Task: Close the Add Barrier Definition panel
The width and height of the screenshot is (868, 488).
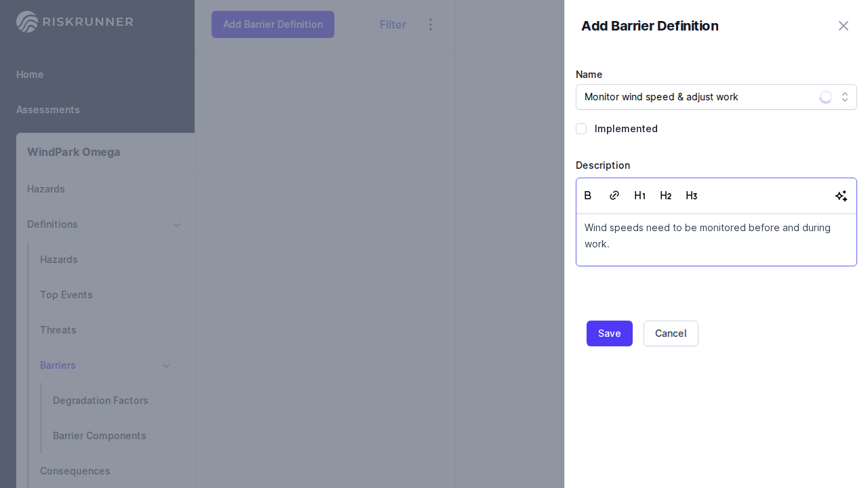Action: tap(843, 26)
